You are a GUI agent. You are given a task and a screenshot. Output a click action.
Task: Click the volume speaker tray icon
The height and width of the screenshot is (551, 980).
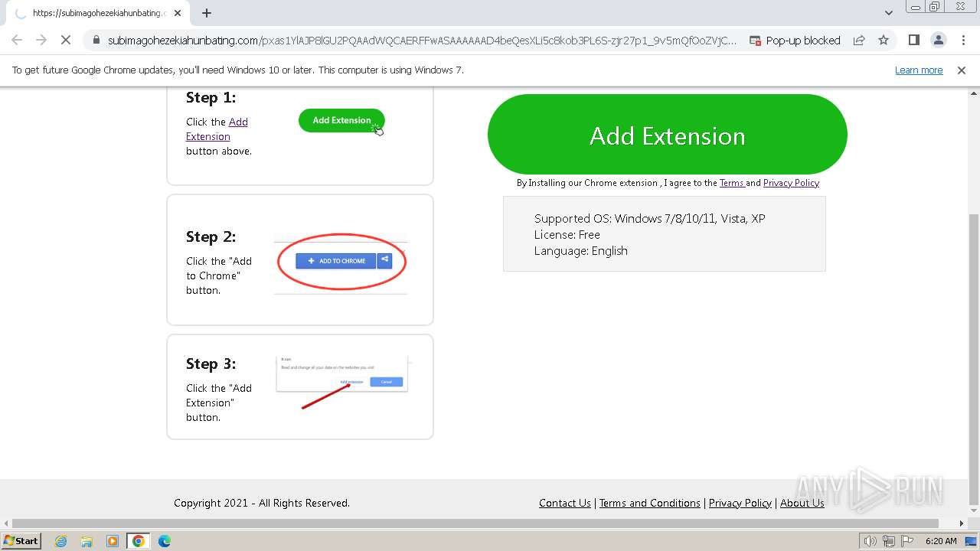[871, 541]
